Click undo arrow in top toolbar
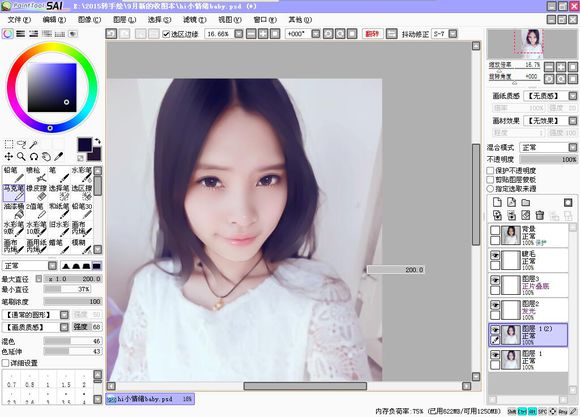This screenshot has height=417, width=580. click(111, 34)
